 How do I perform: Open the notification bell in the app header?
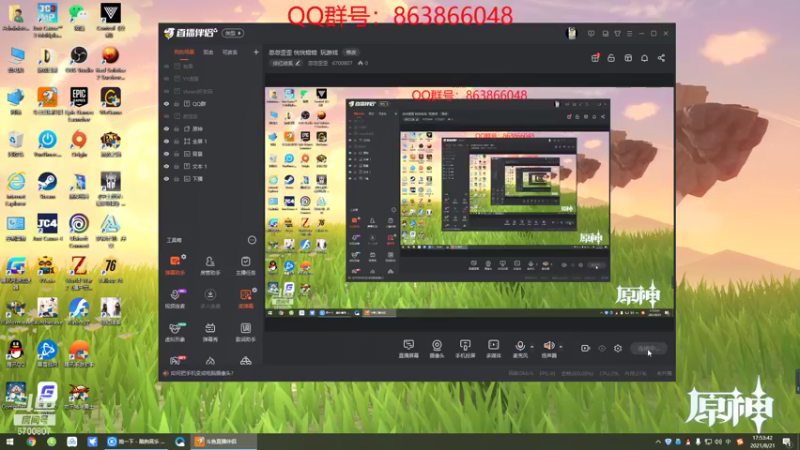[644, 58]
